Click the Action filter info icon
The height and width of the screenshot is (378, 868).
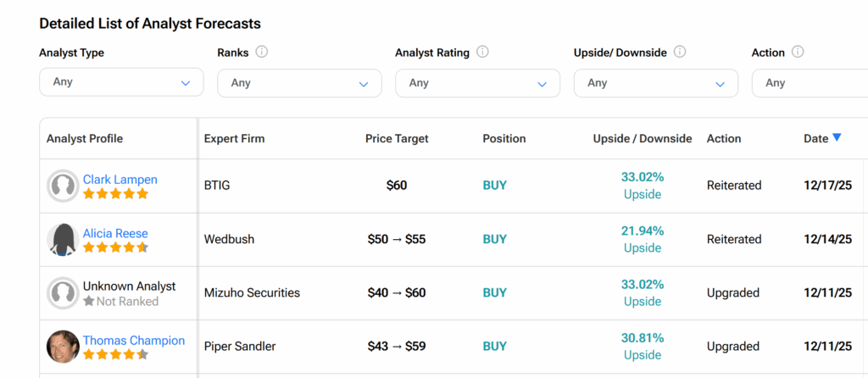click(798, 52)
